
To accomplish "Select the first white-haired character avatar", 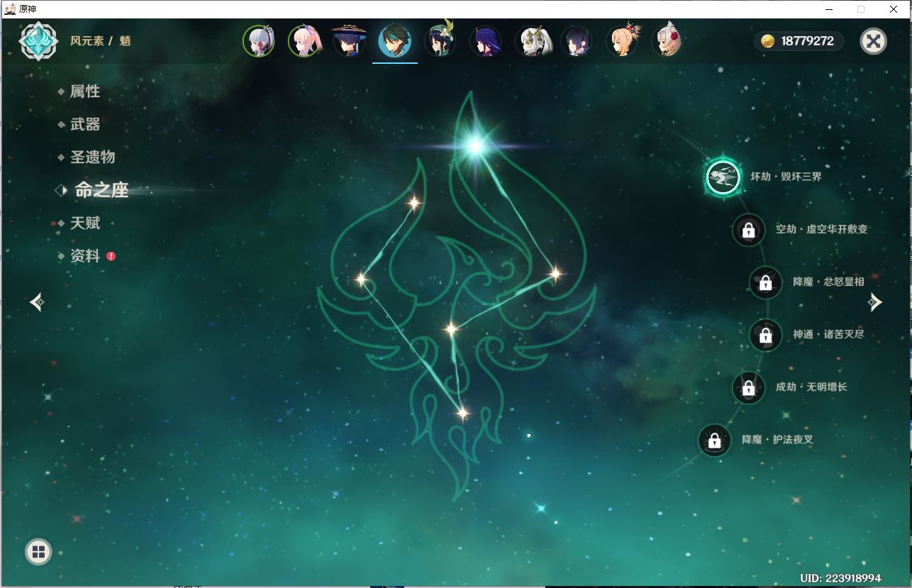I will (259, 41).
